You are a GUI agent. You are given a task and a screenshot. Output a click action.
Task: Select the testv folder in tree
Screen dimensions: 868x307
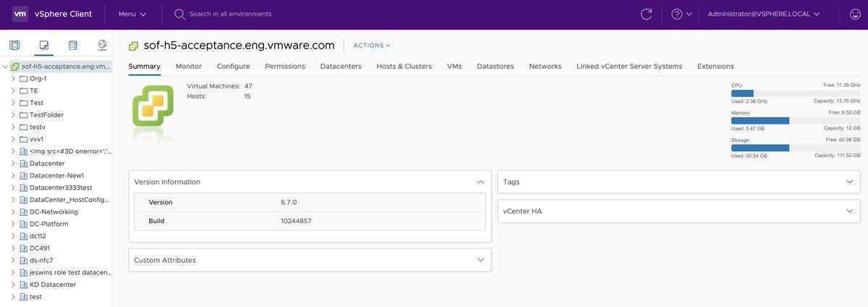(38, 127)
